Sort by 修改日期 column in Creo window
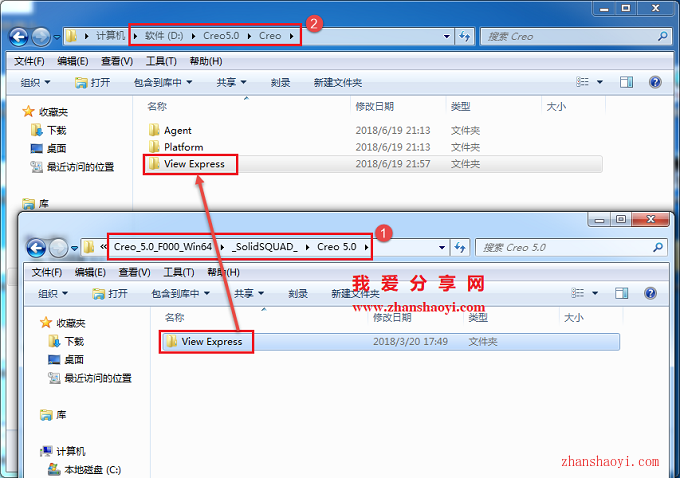Image resolution: width=680 pixels, height=478 pixels. 375,106
